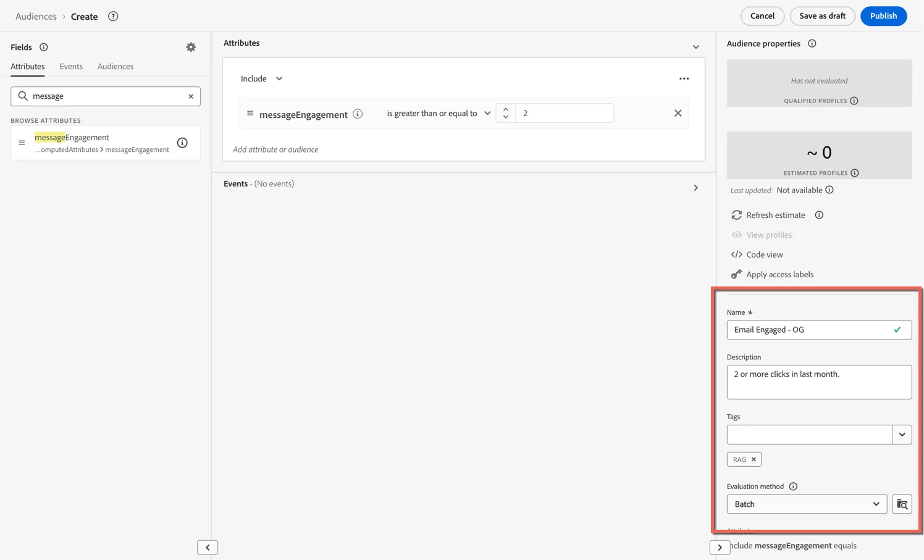Publish the audience
This screenshot has height=560, width=924.
pyautogui.click(x=883, y=16)
